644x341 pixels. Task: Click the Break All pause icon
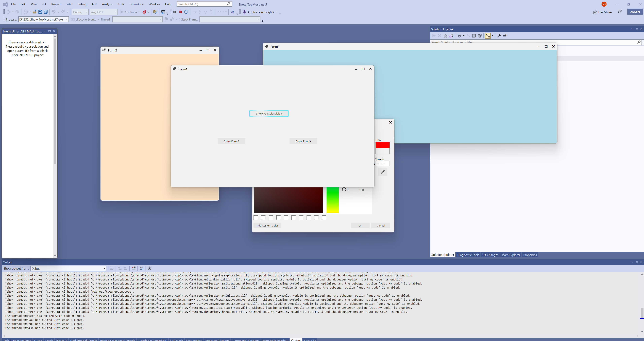pyautogui.click(x=175, y=12)
